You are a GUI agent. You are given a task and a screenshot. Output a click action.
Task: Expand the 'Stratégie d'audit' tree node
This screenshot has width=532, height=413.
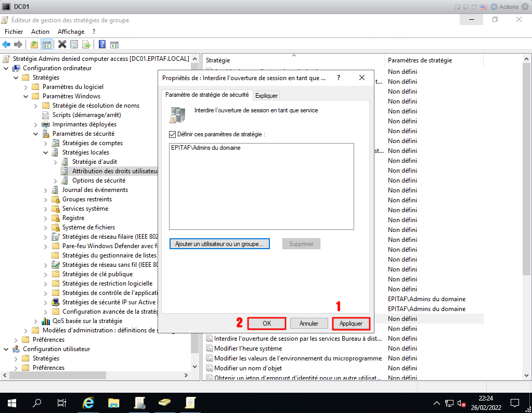[56, 162]
